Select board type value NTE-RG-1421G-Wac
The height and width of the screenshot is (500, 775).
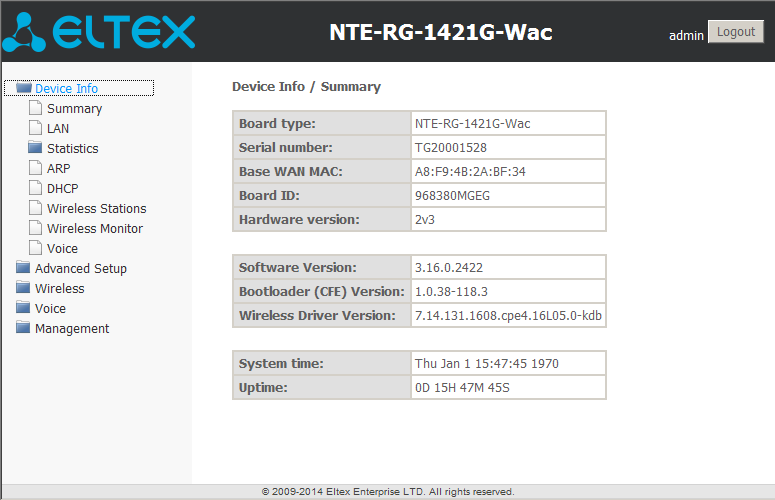coord(473,124)
